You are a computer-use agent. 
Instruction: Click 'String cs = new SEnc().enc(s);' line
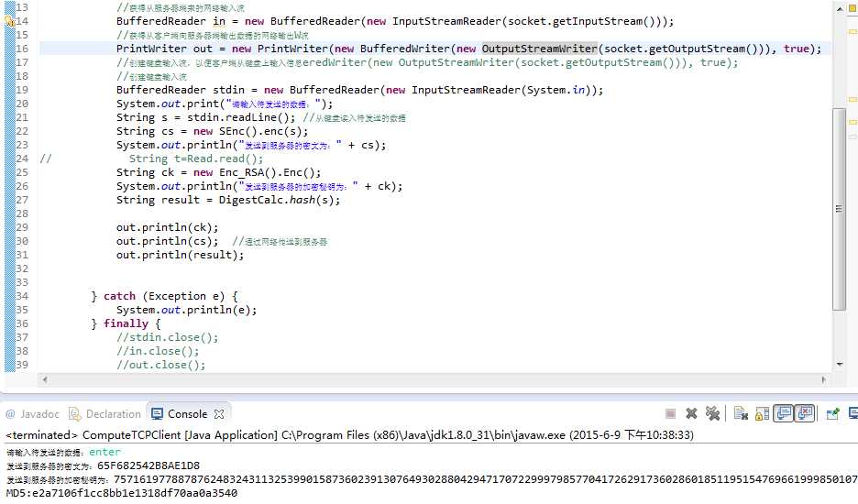(213, 131)
